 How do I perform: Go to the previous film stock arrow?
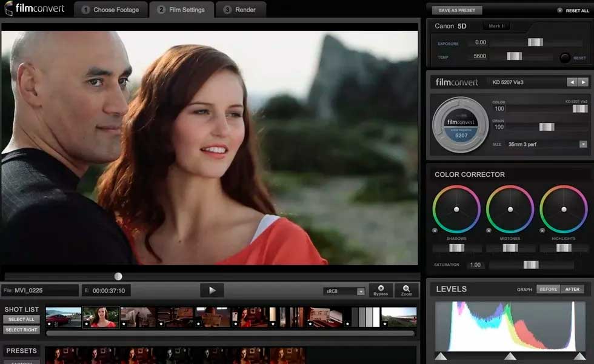tap(572, 82)
